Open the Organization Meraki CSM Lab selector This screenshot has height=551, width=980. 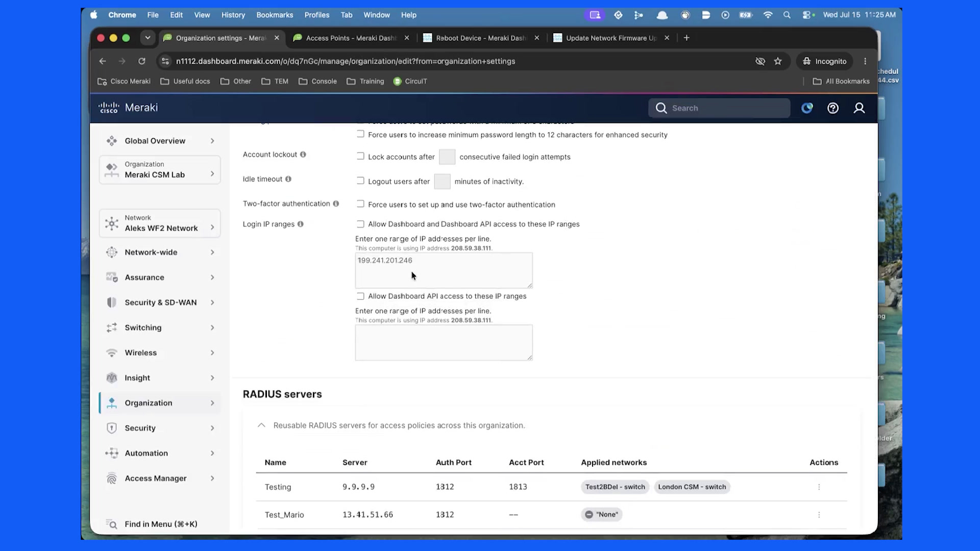click(160, 170)
